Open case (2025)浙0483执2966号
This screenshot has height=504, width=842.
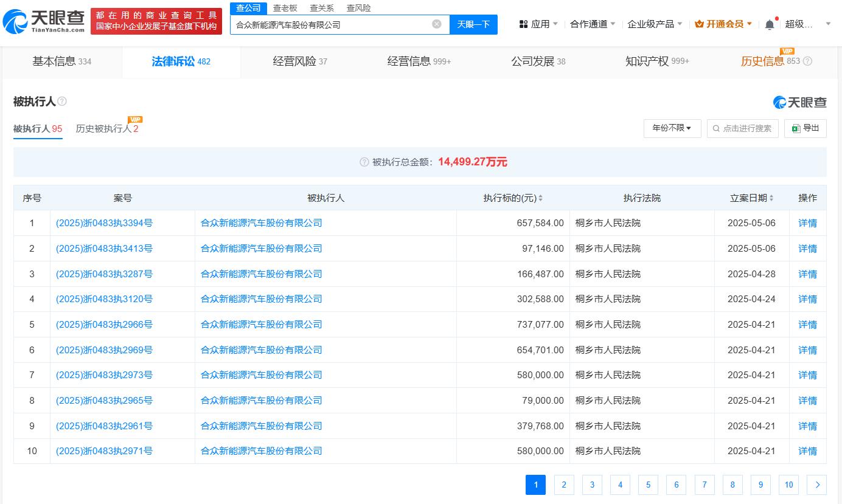(104, 325)
